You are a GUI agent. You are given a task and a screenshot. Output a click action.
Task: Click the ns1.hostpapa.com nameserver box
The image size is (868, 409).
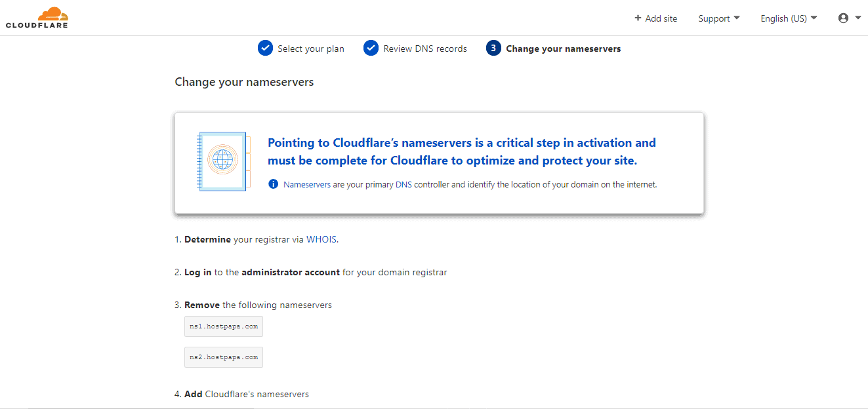(x=224, y=326)
